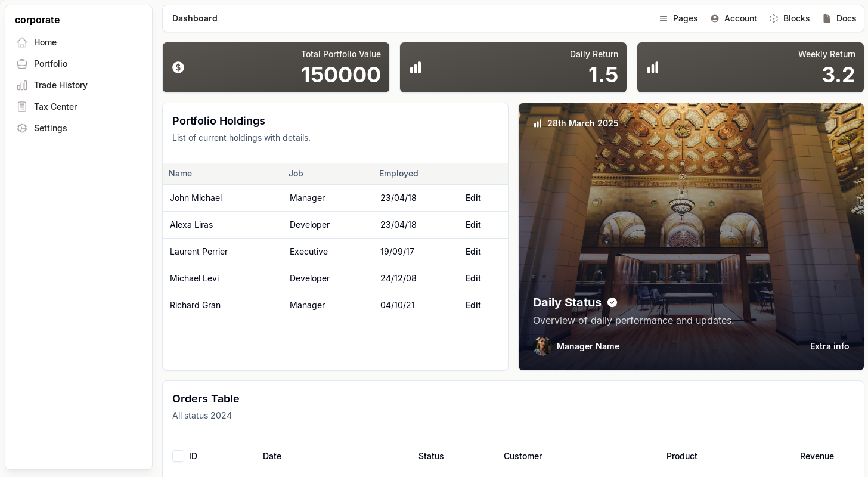Viewport: 868px width, 477px height.
Task: Edit the Laurent Perrier row
Action: point(473,252)
